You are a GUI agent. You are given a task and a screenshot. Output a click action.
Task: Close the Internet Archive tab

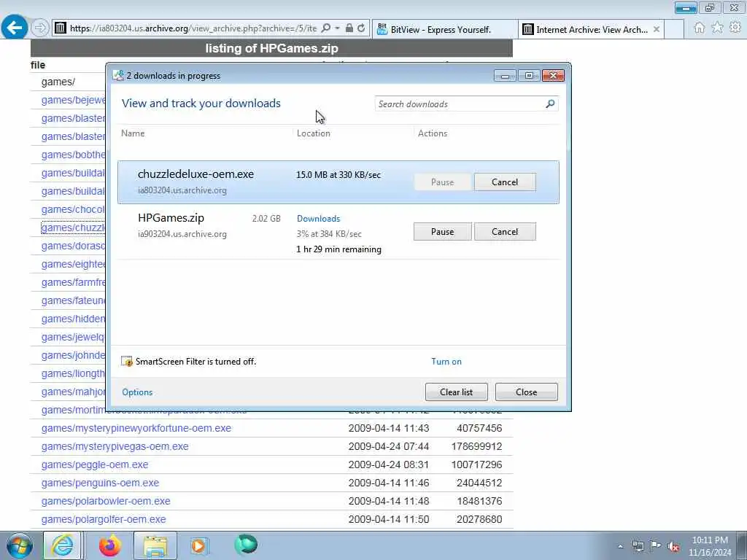pos(657,29)
